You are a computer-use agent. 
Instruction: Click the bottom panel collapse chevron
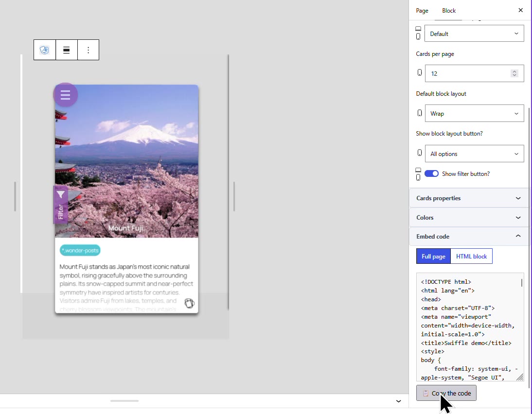(398, 401)
